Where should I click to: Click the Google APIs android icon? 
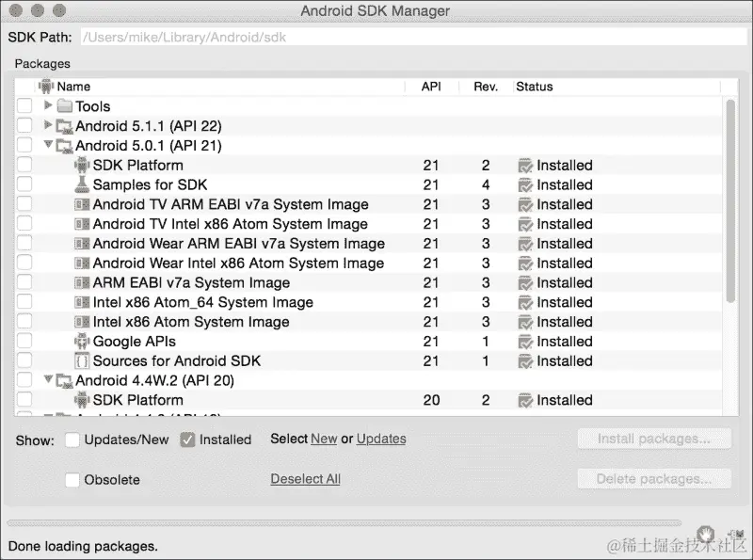pos(82,342)
